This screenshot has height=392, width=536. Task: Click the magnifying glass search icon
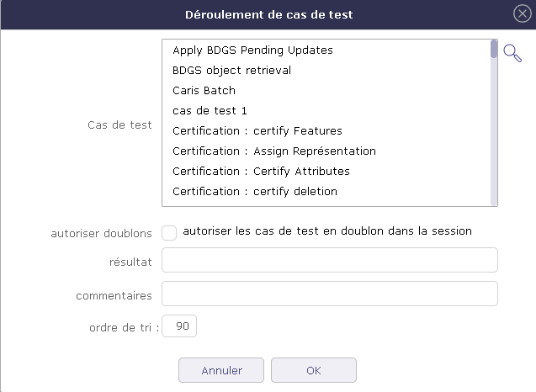coord(512,53)
